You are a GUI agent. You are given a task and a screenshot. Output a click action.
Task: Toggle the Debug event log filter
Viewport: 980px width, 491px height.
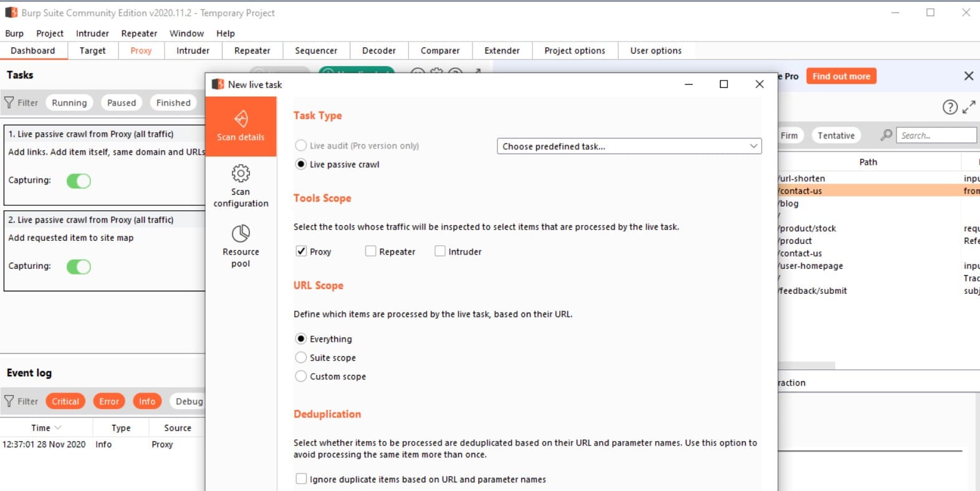click(188, 401)
